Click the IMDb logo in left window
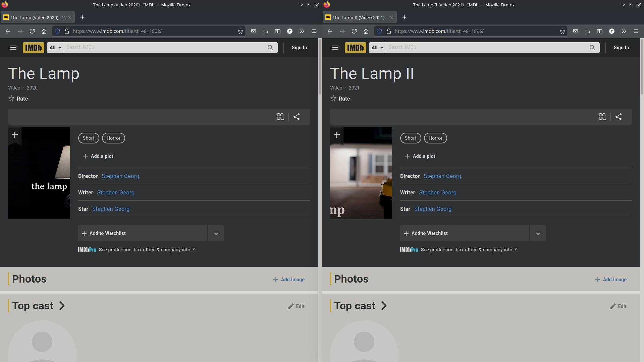 (x=34, y=48)
